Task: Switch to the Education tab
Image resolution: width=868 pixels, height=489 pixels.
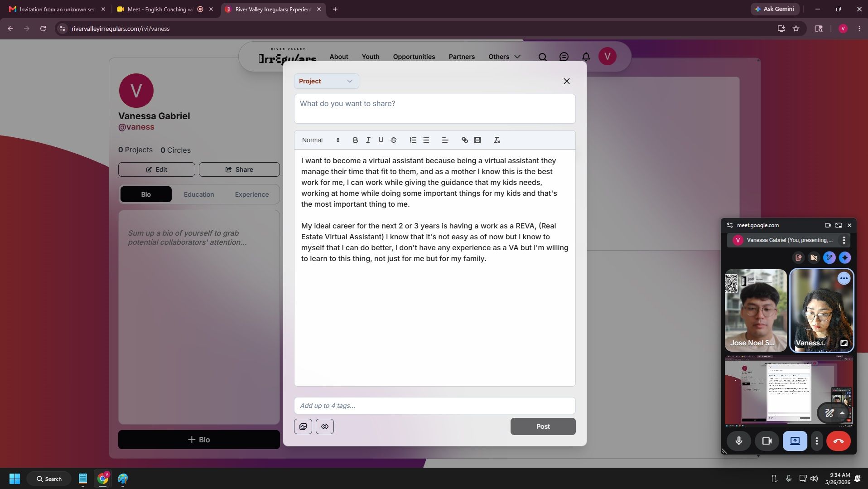Action: pyautogui.click(x=199, y=194)
